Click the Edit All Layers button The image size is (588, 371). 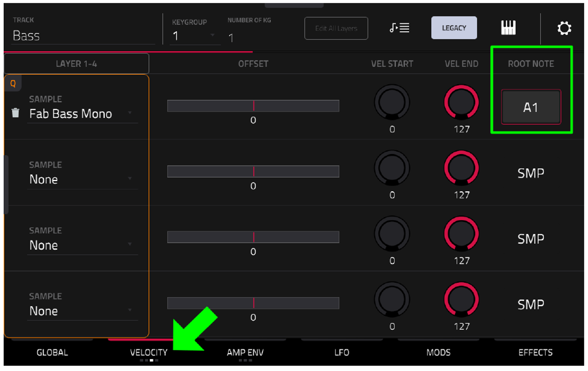pyautogui.click(x=336, y=28)
